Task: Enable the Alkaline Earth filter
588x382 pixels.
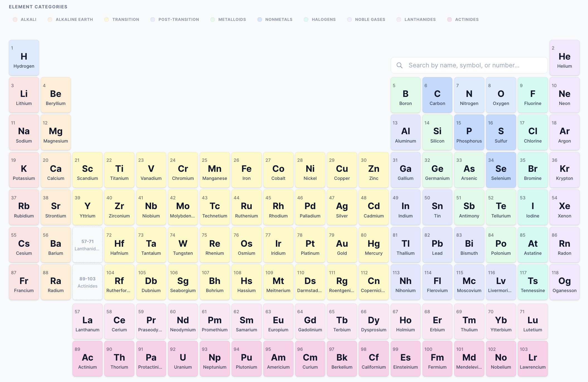Action: (50, 19)
